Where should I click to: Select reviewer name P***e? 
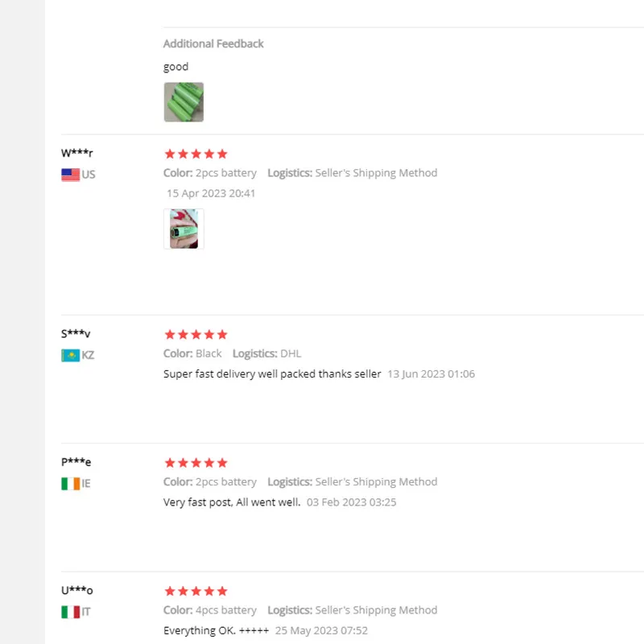point(76,461)
